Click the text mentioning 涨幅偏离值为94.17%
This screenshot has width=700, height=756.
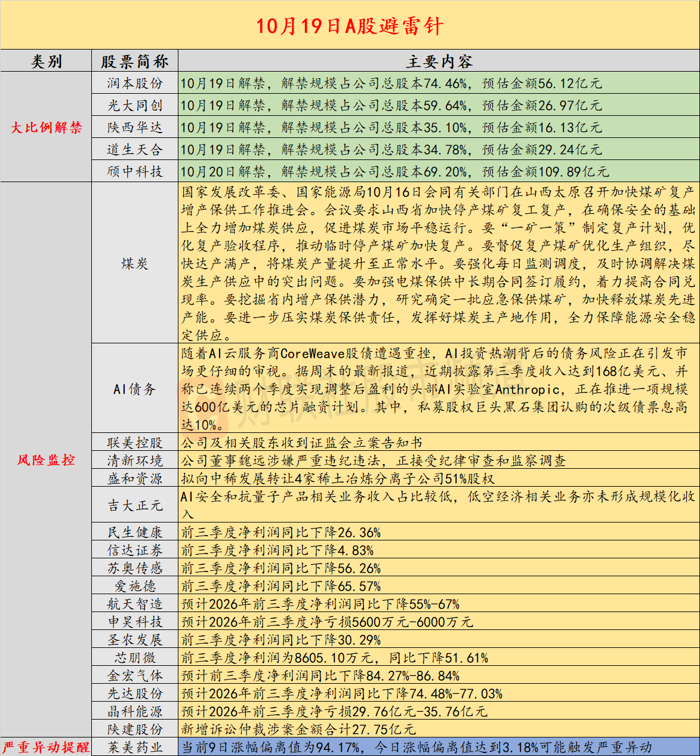[x=417, y=747]
